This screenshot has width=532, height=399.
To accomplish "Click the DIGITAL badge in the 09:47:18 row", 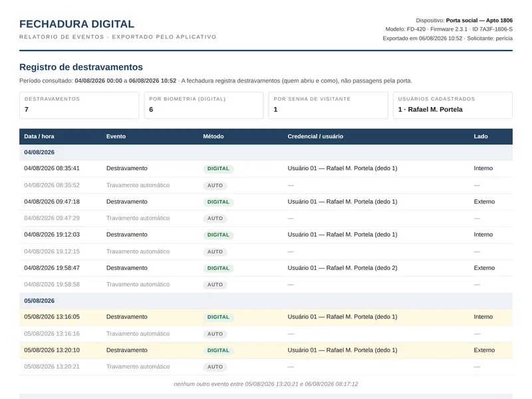I will click(219, 202).
